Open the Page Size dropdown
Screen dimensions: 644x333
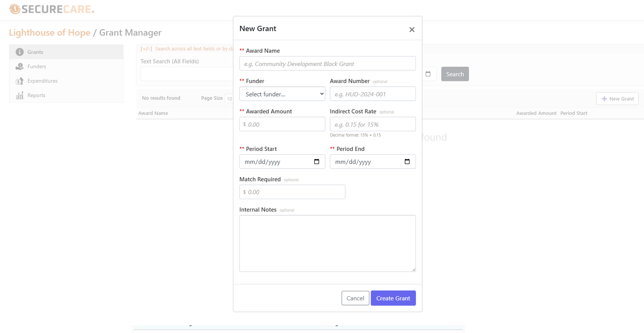[229, 99]
